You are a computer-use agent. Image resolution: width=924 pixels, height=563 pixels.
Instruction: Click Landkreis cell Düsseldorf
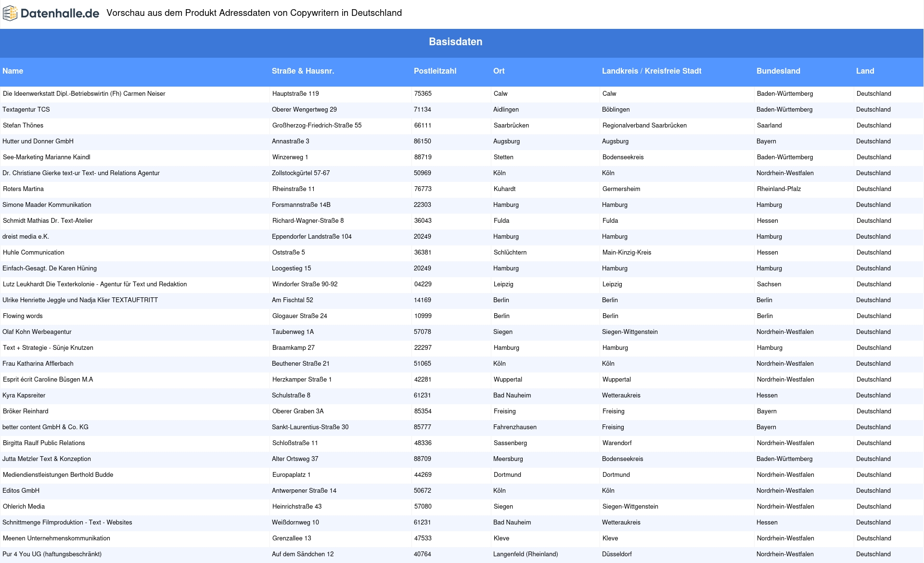616,554
